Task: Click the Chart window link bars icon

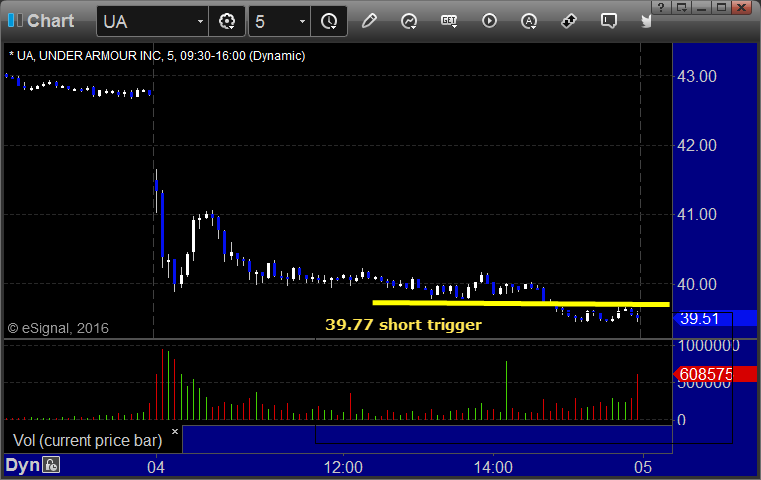Action: 15,21
